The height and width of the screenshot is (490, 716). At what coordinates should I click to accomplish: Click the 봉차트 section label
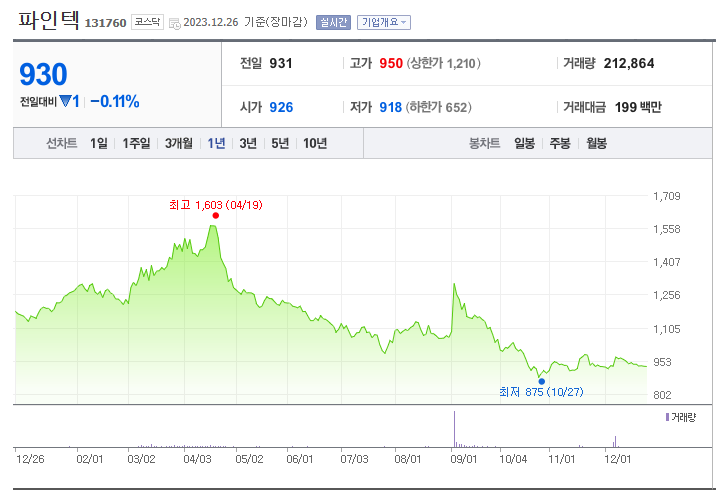(x=484, y=143)
